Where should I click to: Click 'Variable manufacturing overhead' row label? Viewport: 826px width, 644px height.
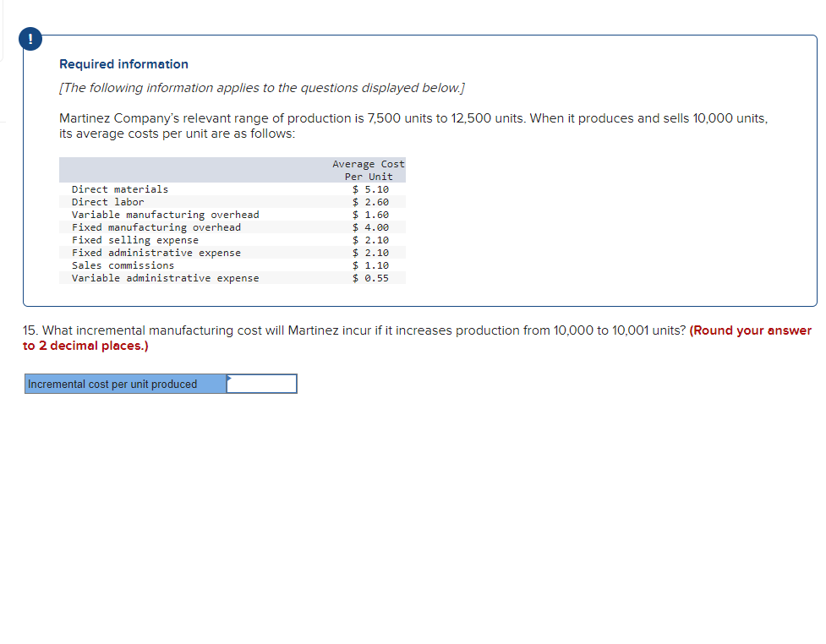click(x=166, y=215)
